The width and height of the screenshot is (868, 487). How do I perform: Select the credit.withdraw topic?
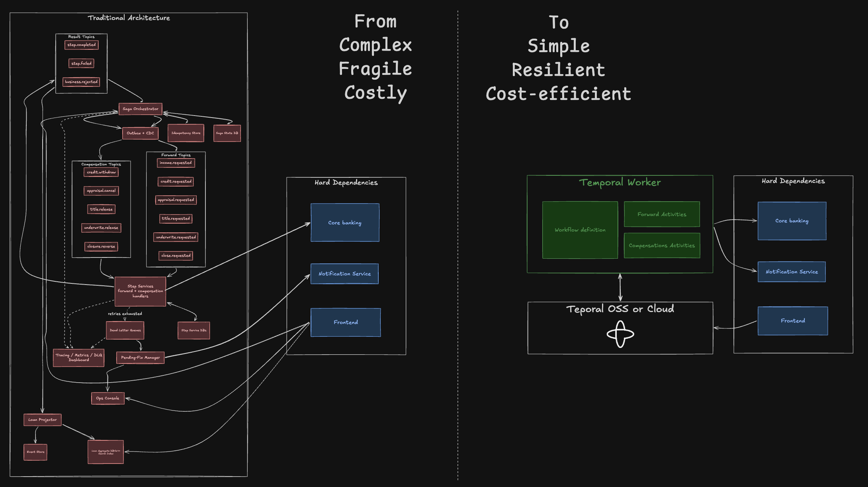click(x=101, y=172)
